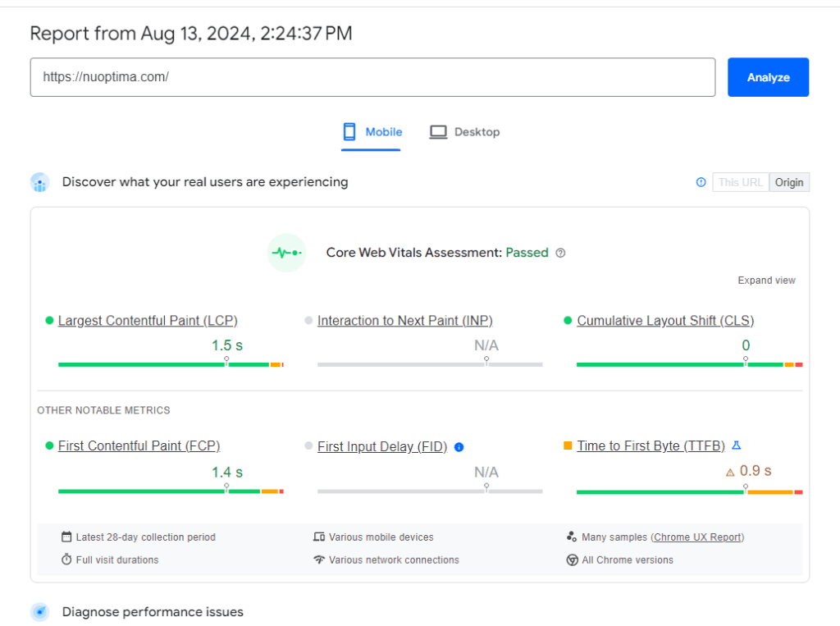Click the Full visit durations text
This screenshot has width=840, height=626.
(x=117, y=560)
